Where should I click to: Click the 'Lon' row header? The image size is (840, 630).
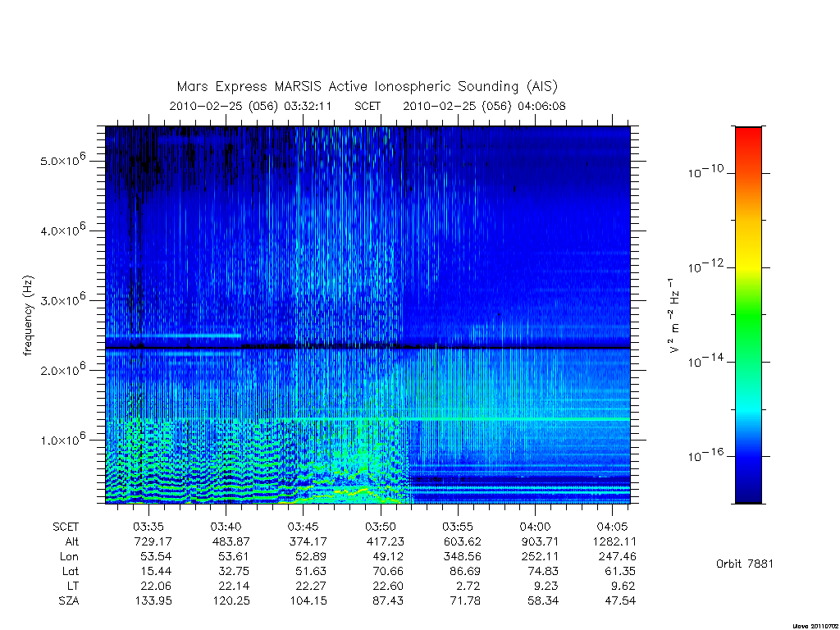pyautogui.click(x=69, y=557)
